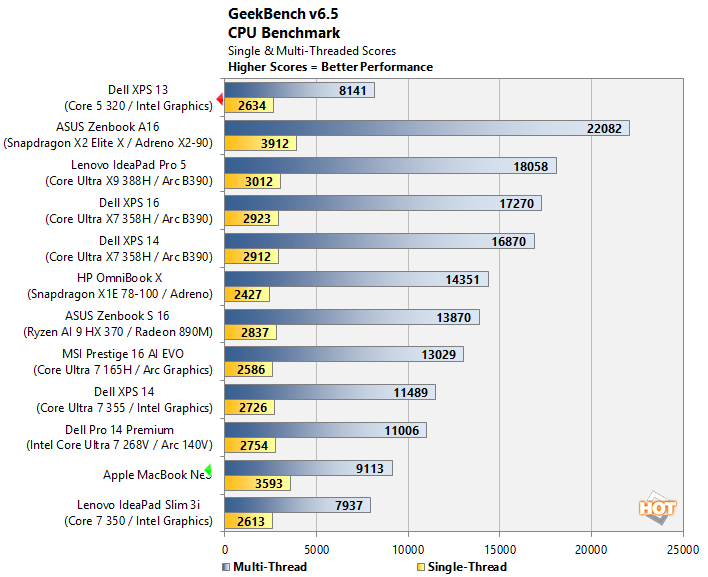Click the 25000 axis tick label
The height and width of the screenshot is (577, 708).
[683, 550]
